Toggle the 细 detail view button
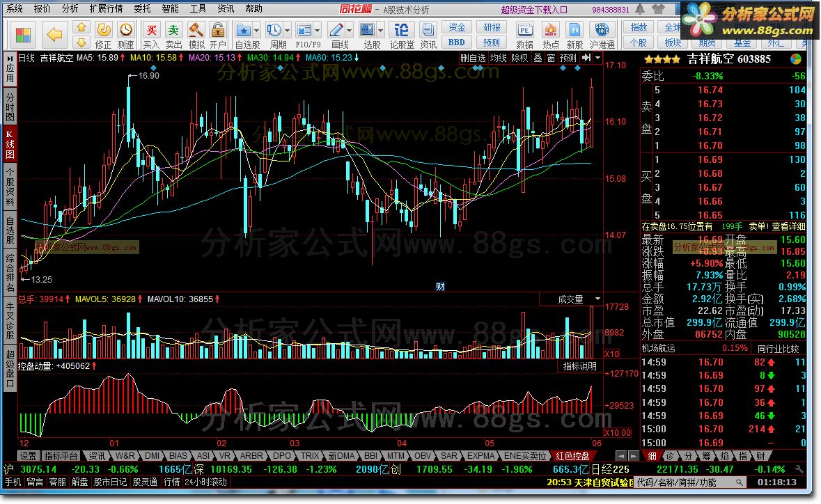Image resolution: width=821 pixels, height=504 pixels. 652,456
